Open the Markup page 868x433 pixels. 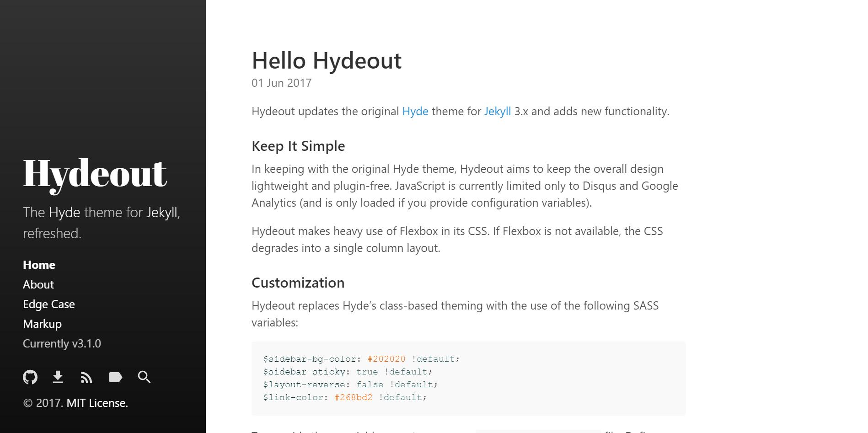click(42, 324)
